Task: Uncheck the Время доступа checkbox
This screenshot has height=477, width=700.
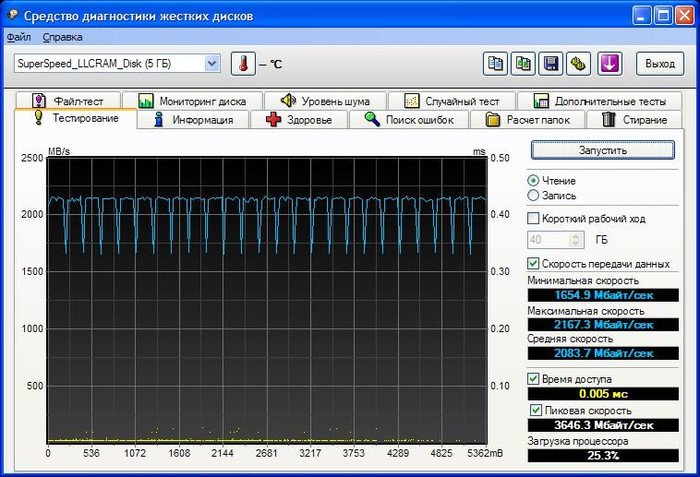Action: click(x=533, y=380)
